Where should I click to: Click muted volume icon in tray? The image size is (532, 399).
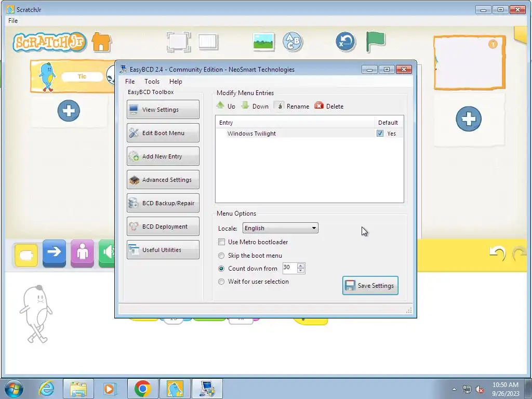coord(480,389)
